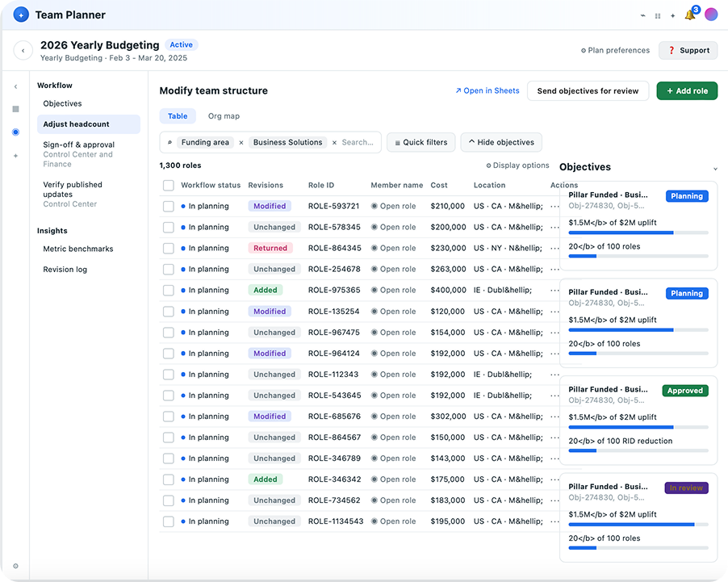
Task: Click uplift progress bar in In review card
Action: click(638, 525)
